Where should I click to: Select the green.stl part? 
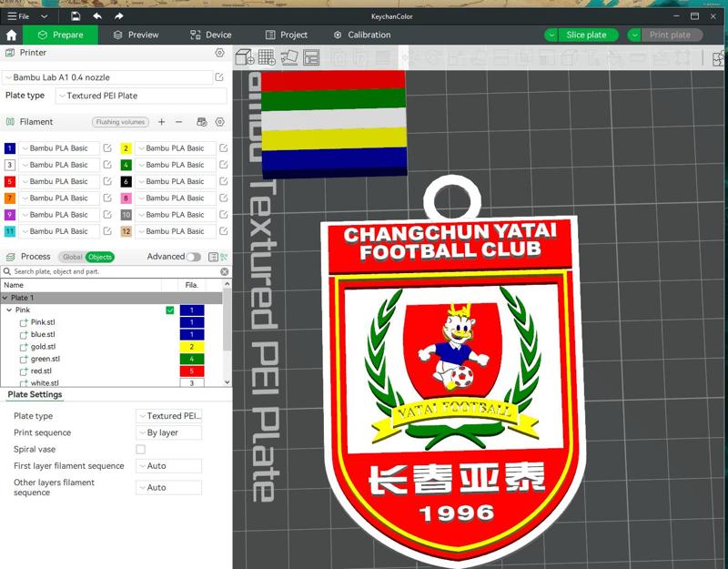point(45,359)
